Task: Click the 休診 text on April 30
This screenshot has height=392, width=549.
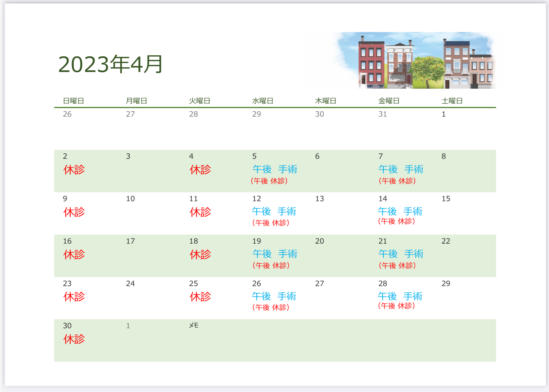Action: [74, 339]
